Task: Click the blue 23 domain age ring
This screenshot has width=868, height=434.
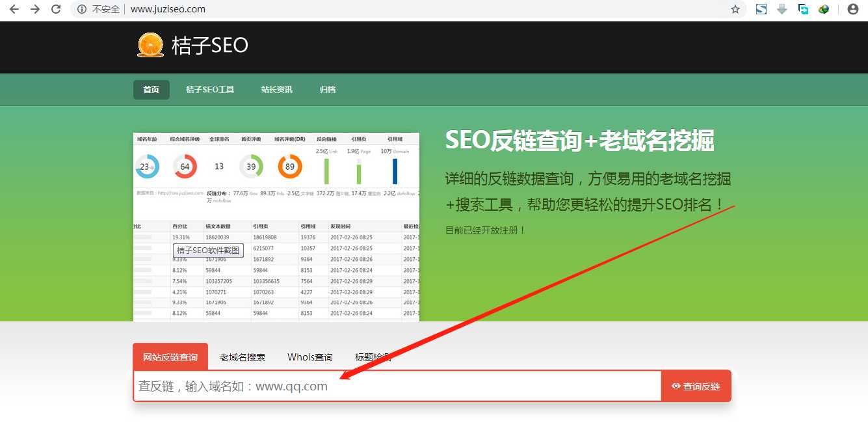Action: coord(148,166)
